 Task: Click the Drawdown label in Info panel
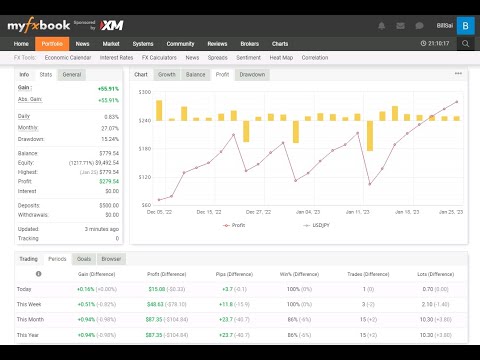(31, 139)
